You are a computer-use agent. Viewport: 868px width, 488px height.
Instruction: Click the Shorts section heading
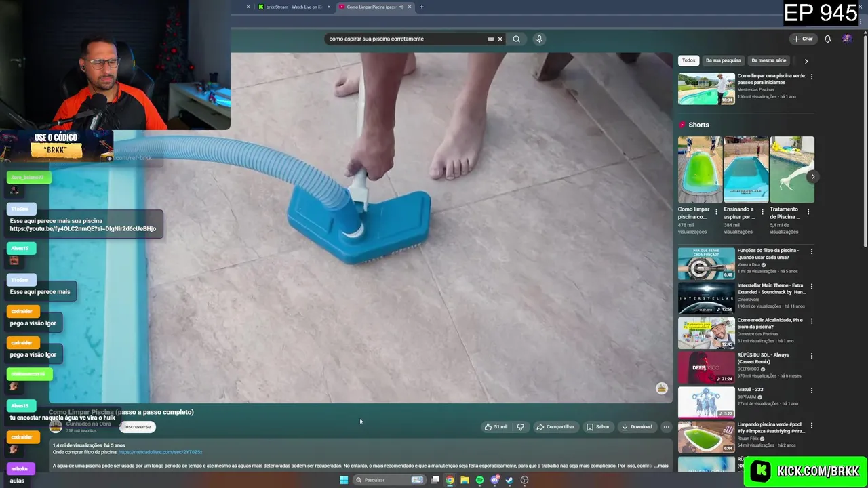[698, 125]
